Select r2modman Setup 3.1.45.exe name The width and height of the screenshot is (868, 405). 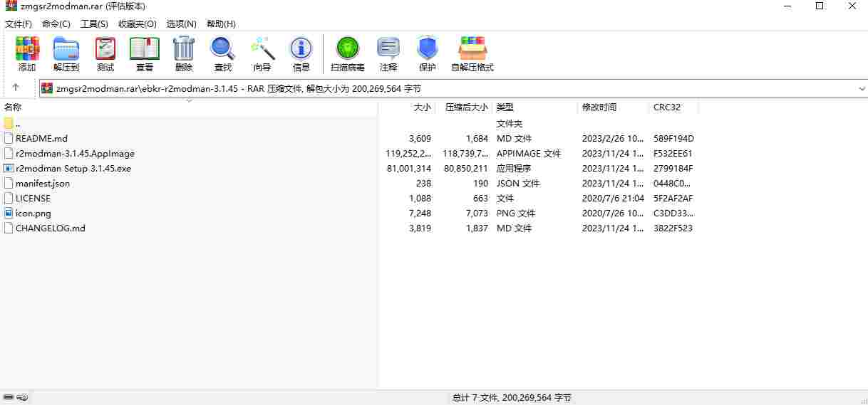tap(73, 168)
